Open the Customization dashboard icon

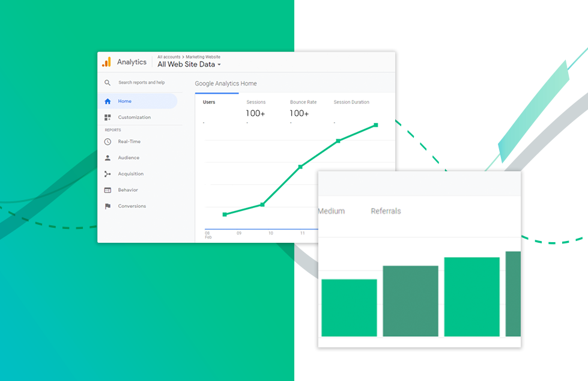(108, 118)
